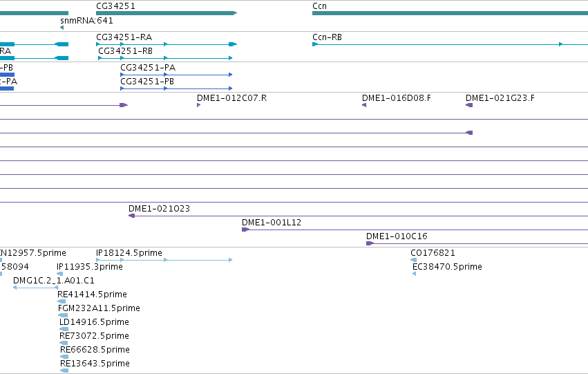This screenshot has height=374, width=588.
Task: Click the DME1-001L12 label
Action: (272, 223)
